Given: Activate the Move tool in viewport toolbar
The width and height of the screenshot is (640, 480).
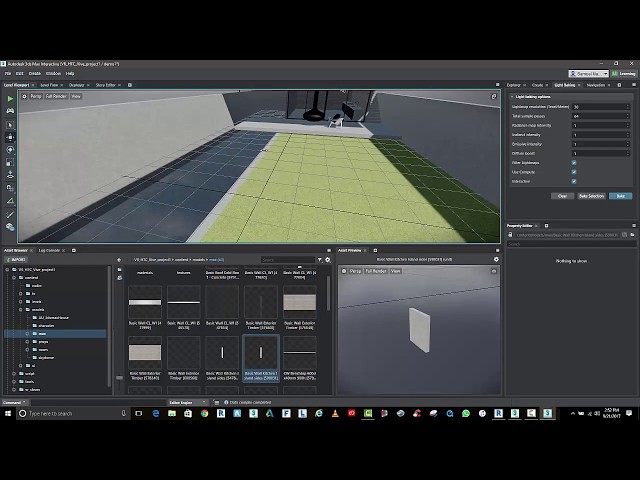Looking at the screenshot, I should (10, 137).
